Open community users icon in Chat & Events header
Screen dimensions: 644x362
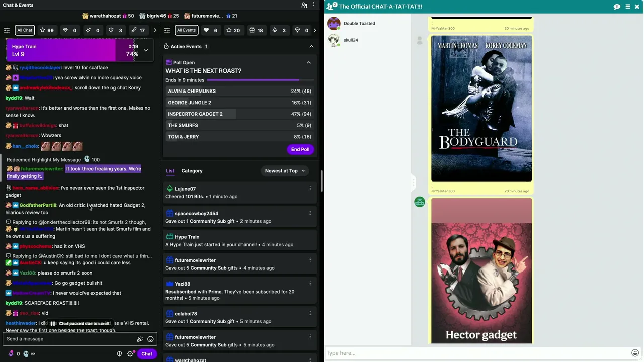[304, 5]
